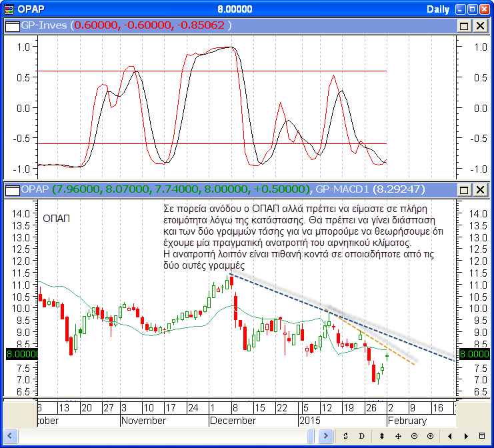Screen dimensions: 494x448
Task: Open the chart list/properties icon at far right
Action: [x=482, y=436]
